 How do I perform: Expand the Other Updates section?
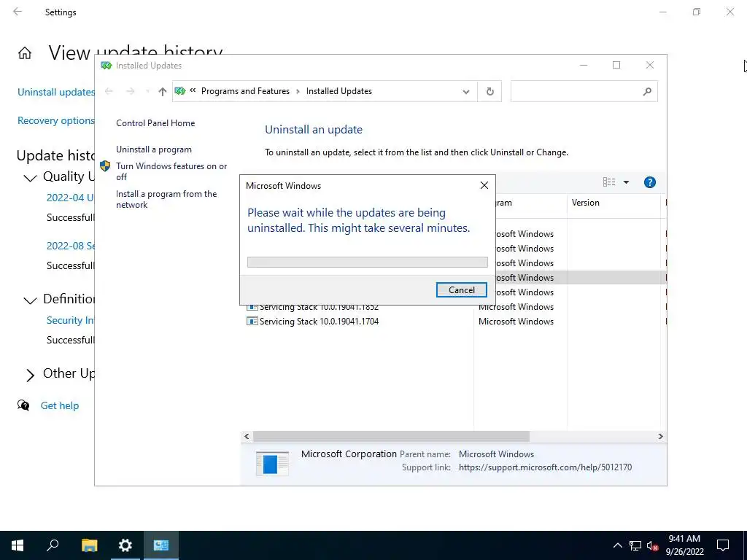click(30, 376)
